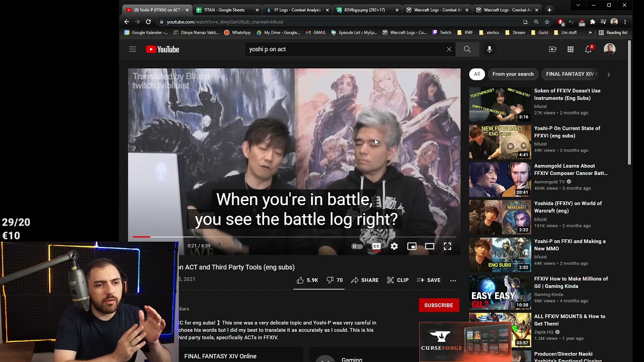Open the browser extensions puzzle icon
Screen dimensions: 644x362
tap(593, 22)
